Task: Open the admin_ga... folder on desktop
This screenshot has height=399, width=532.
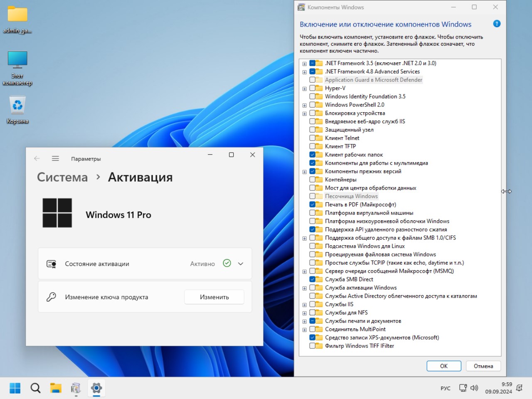Action: click(x=17, y=20)
